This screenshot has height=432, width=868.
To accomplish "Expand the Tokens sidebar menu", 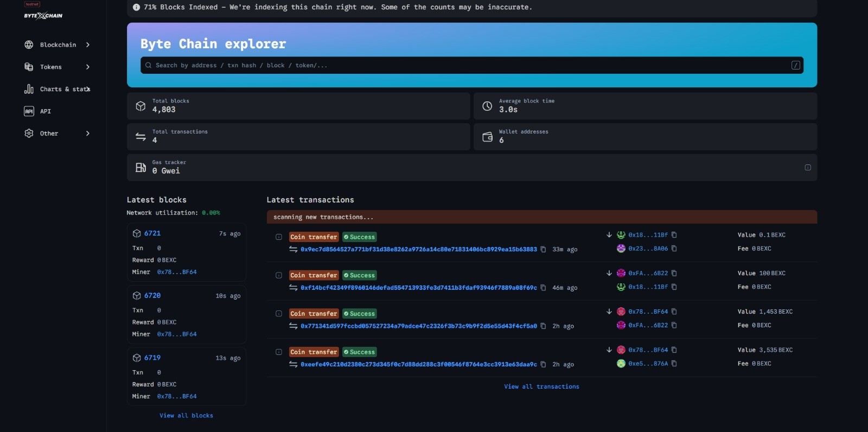I will (57, 67).
